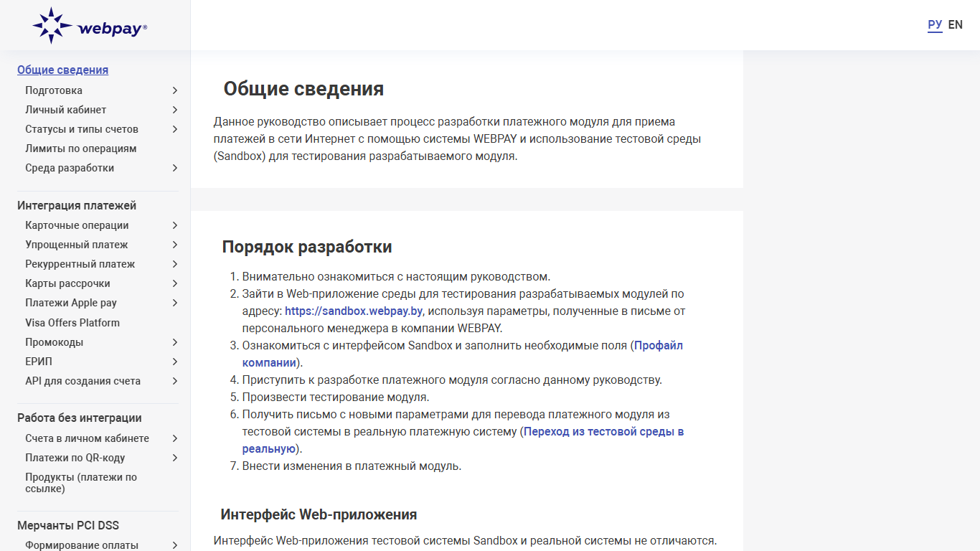The width and height of the screenshot is (980, 551).
Task: Expand the Карточные операции chevron
Action: pyautogui.click(x=174, y=225)
